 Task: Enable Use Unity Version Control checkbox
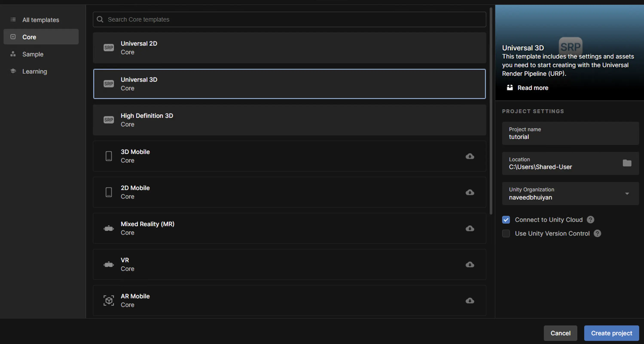coord(506,233)
